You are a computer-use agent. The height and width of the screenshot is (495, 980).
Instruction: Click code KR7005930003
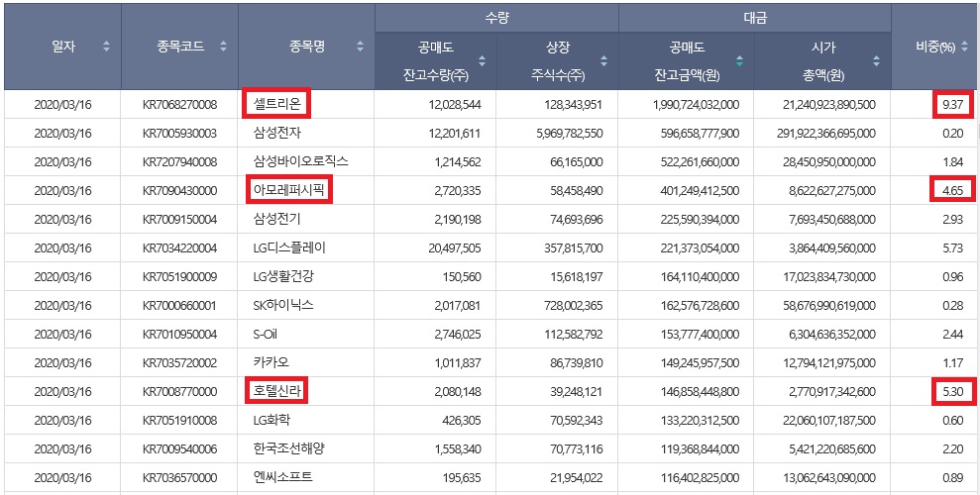coord(180,133)
